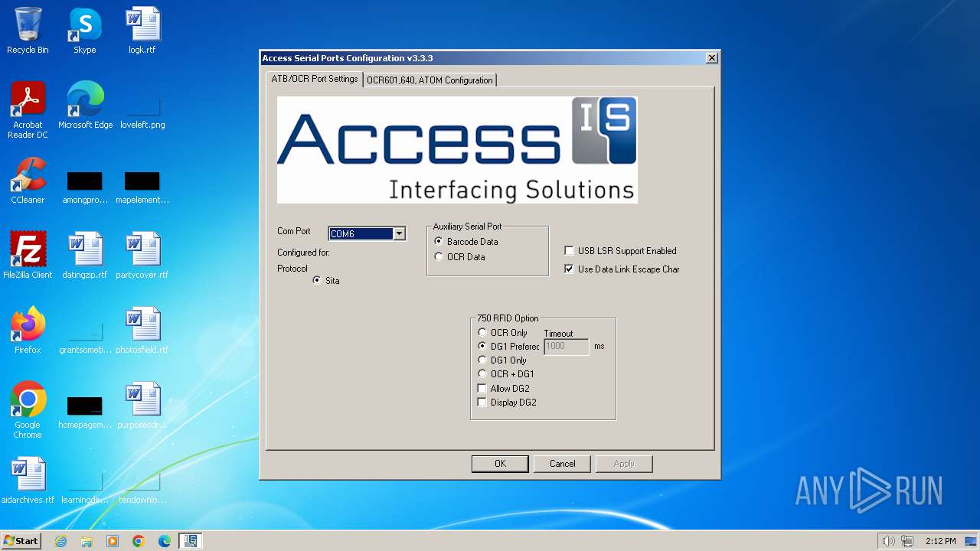Open Internet Explorer from the taskbar
The width and height of the screenshot is (980, 551).
pos(61,541)
